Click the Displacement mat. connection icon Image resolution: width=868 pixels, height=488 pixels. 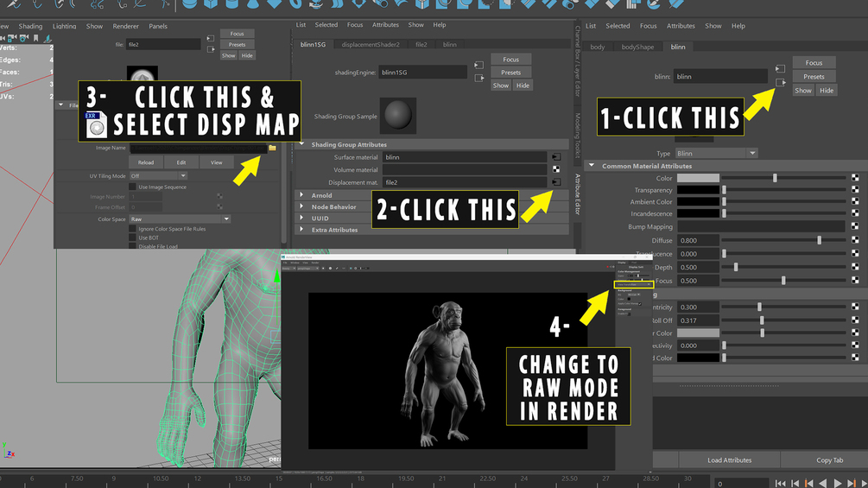tap(556, 182)
